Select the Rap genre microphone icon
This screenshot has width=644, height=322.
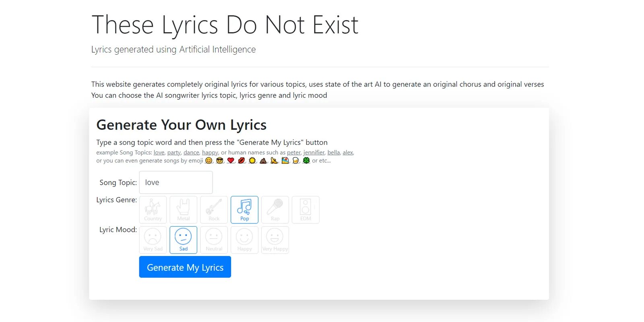275,210
